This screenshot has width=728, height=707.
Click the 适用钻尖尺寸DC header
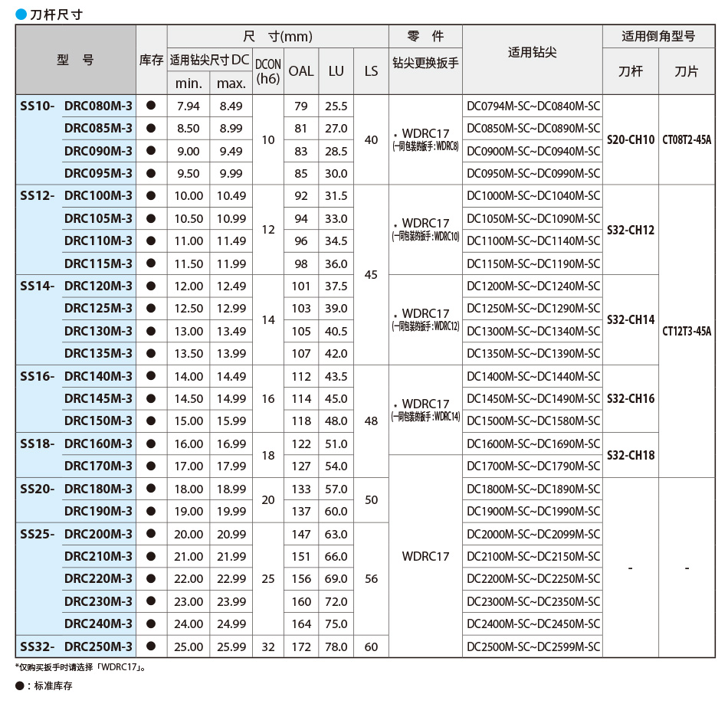click(209, 60)
